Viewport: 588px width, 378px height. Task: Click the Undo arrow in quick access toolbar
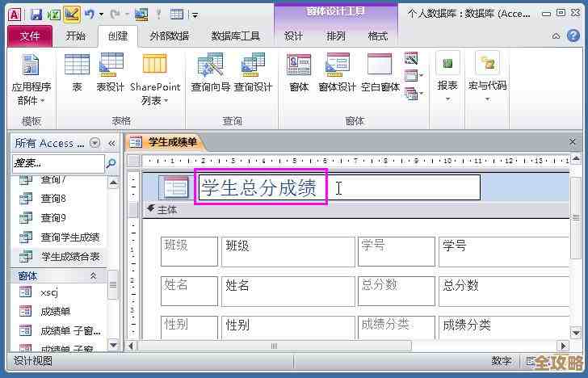pyautogui.click(x=89, y=15)
